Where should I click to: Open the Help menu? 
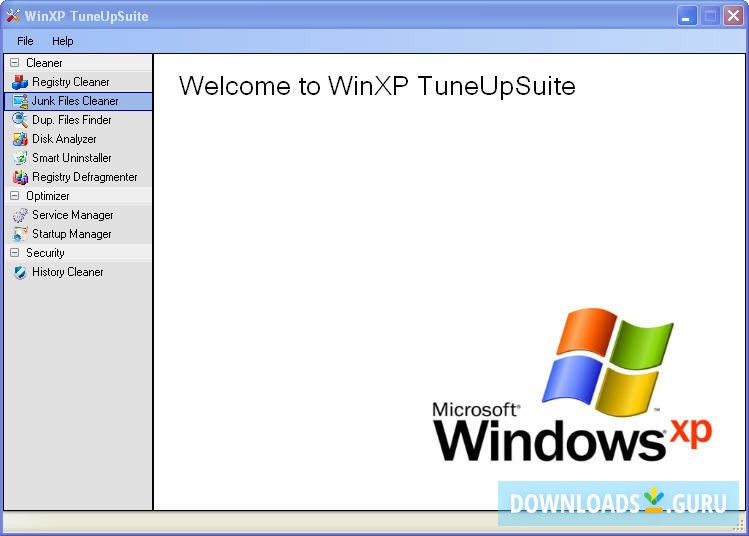tap(63, 41)
